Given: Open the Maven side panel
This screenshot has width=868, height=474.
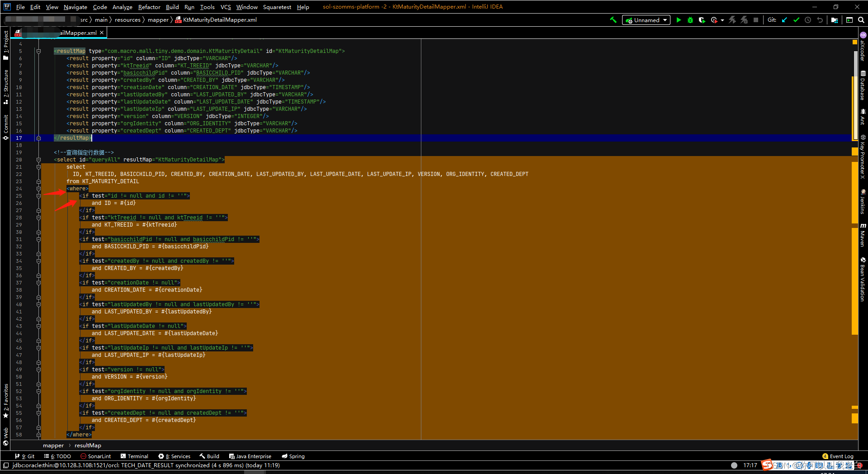Looking at the screenshot, I should pos(863,235).
